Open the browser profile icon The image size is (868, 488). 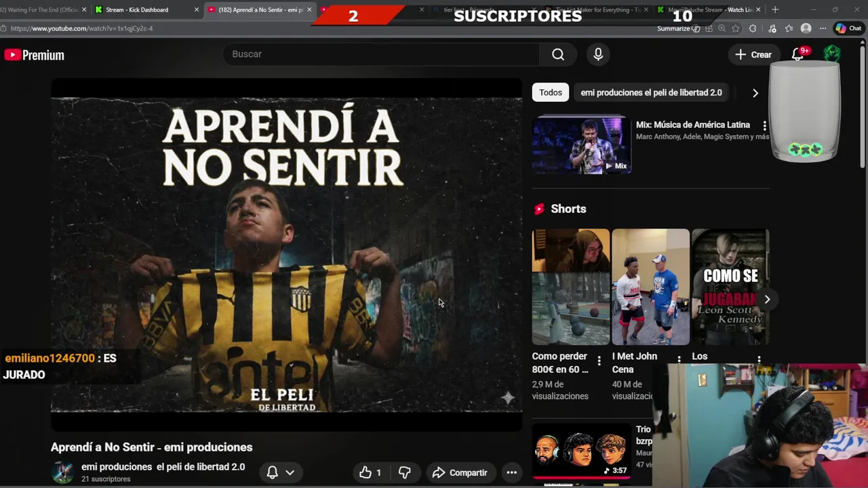pyautogui.click(x=806, y=28)
